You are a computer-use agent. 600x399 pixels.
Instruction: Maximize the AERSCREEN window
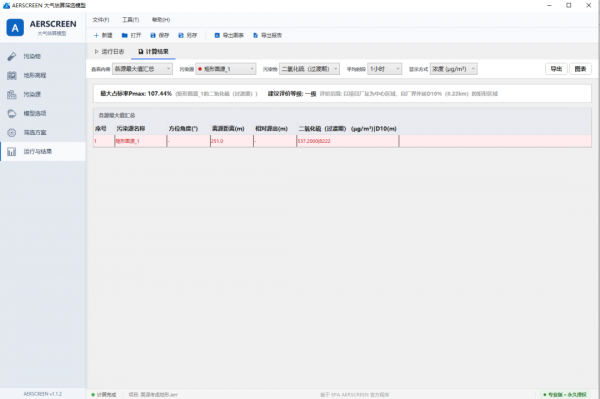(569, 5)
